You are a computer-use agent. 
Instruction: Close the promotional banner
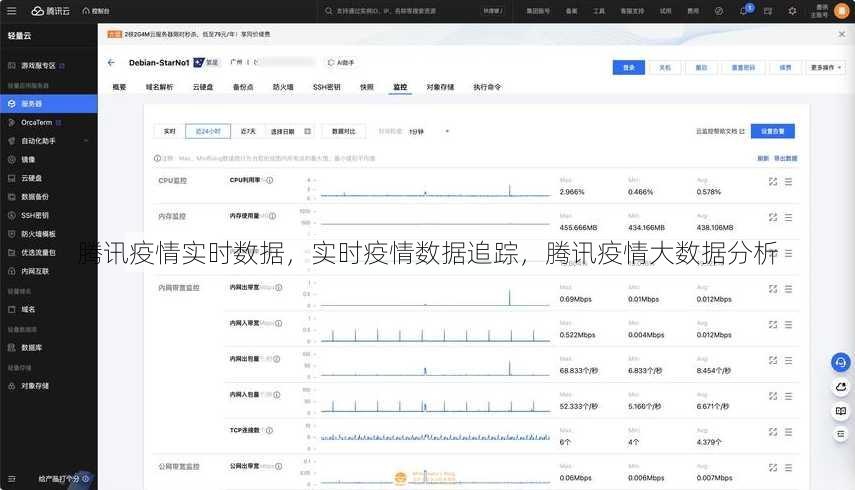coord(841,34)
